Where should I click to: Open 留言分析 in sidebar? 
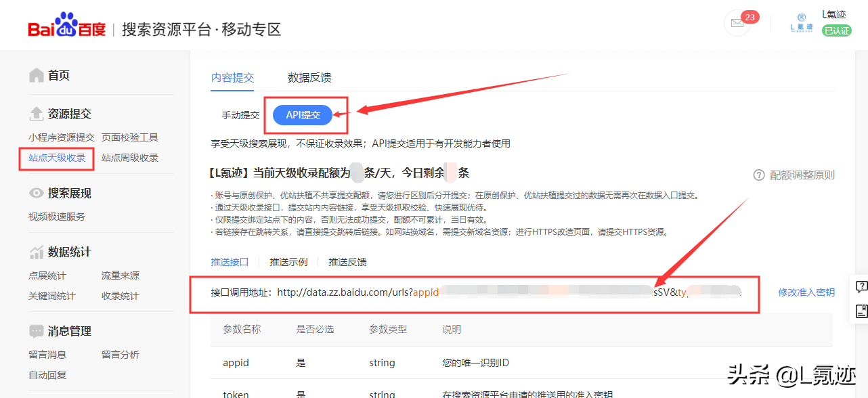point(121,355)
